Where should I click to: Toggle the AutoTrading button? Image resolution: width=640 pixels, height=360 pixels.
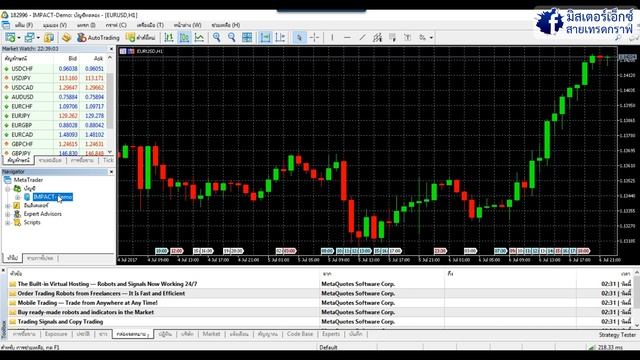[98, 38]
